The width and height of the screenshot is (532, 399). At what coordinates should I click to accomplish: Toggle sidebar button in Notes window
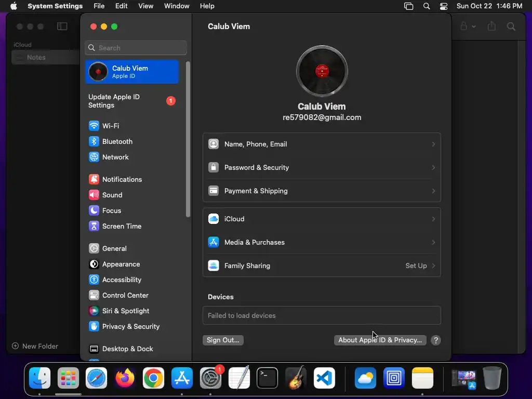coord(62,26)
